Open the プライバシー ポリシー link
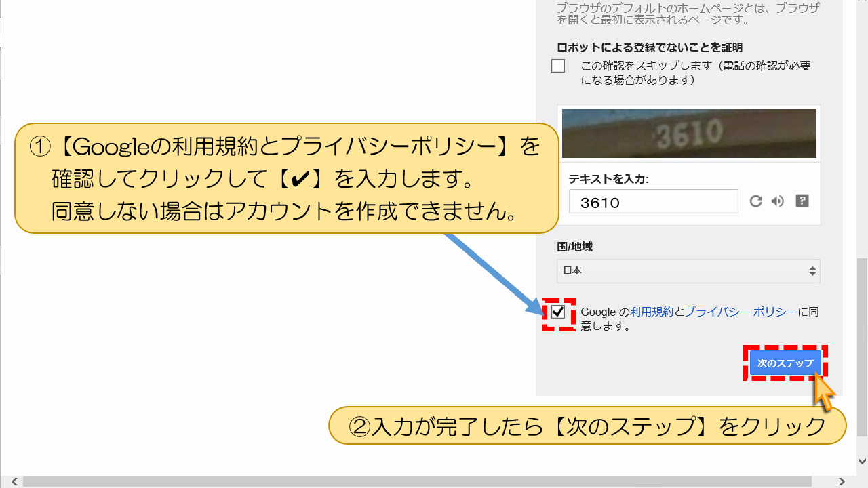868x488 pixels. [x=741, y=312]
